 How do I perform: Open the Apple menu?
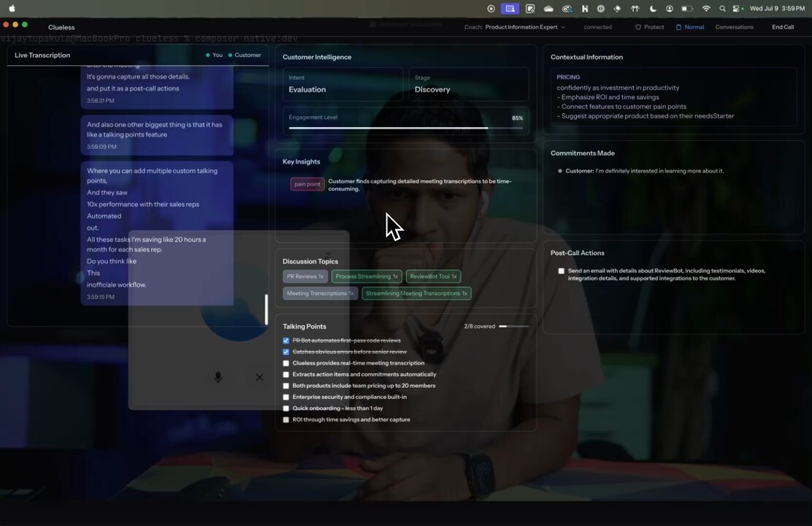(x=12, y=8)
